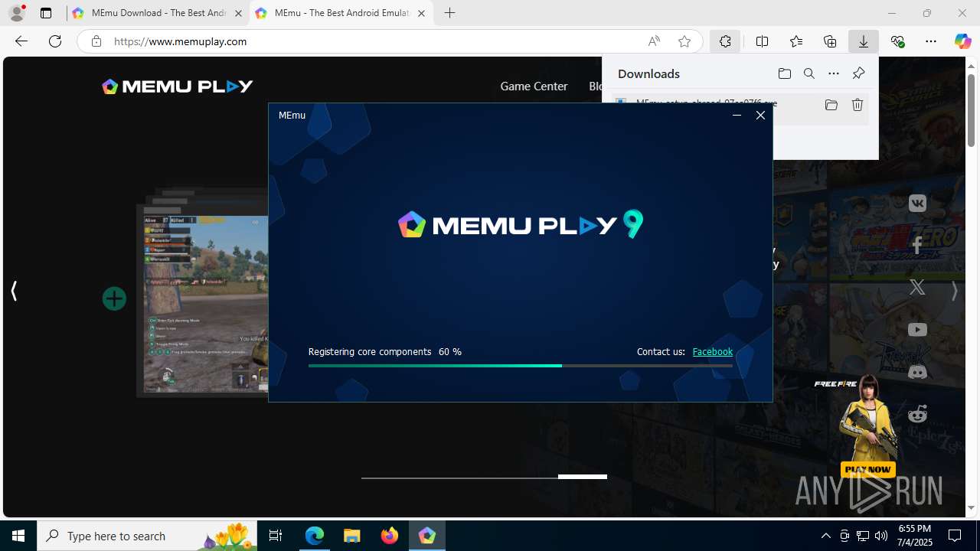Show hidden system tray icons
980x551 pixels.
tap(825, 536)
